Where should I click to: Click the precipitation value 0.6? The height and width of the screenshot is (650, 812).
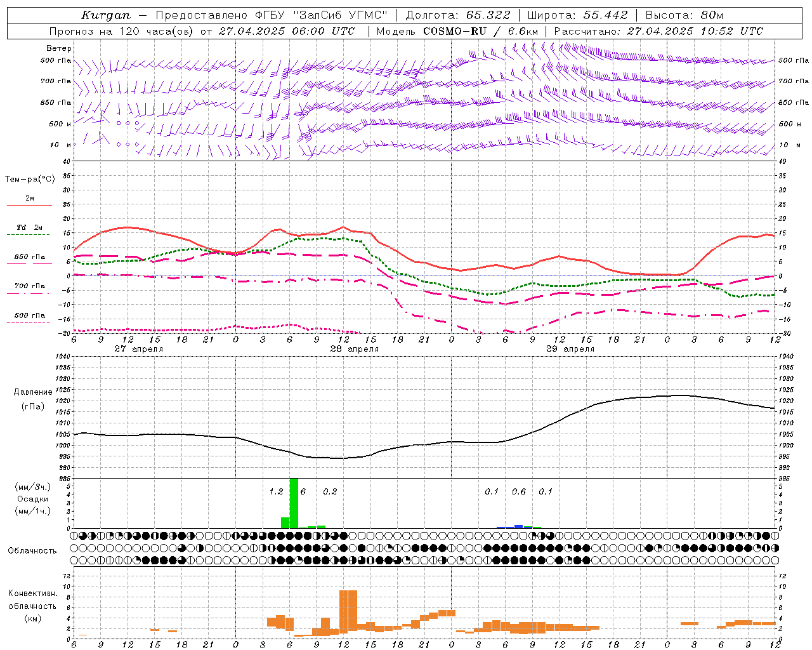tap(519, 492)
